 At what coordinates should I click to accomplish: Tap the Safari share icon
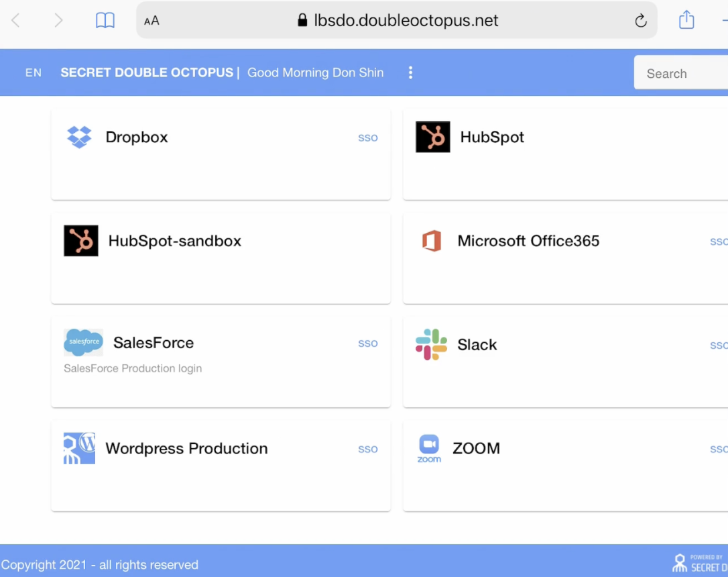point(686,19)
